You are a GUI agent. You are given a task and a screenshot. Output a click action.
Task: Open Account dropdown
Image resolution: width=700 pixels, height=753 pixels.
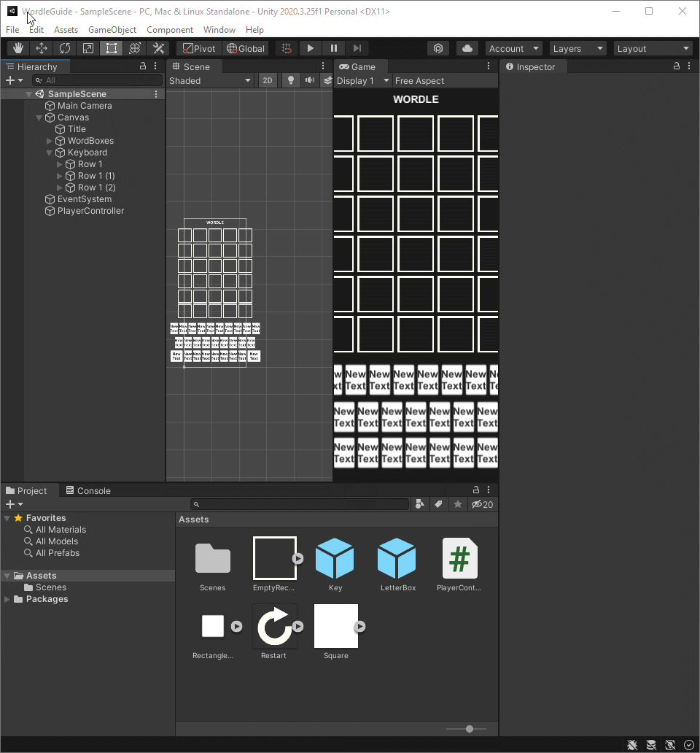coord(514,48)
